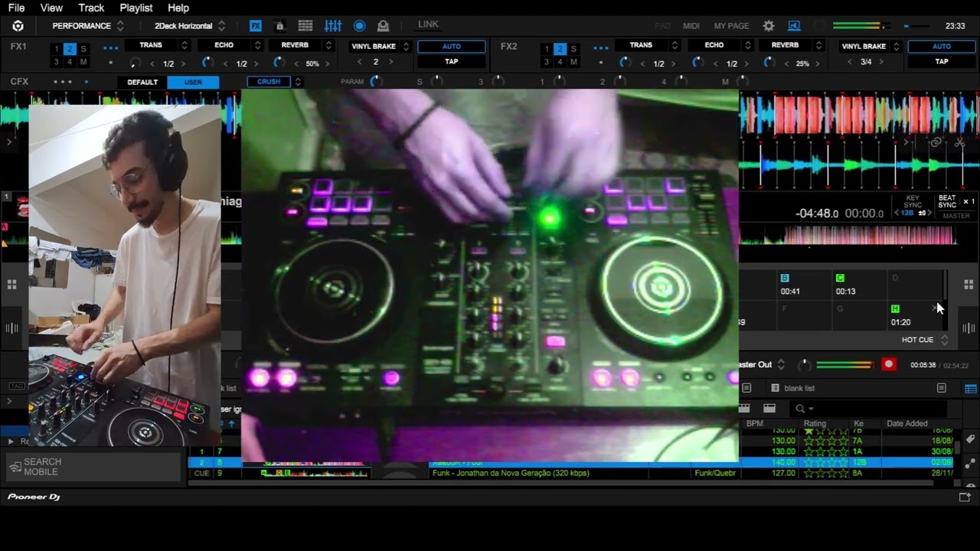Click the blue list view icon

point(971,389)
